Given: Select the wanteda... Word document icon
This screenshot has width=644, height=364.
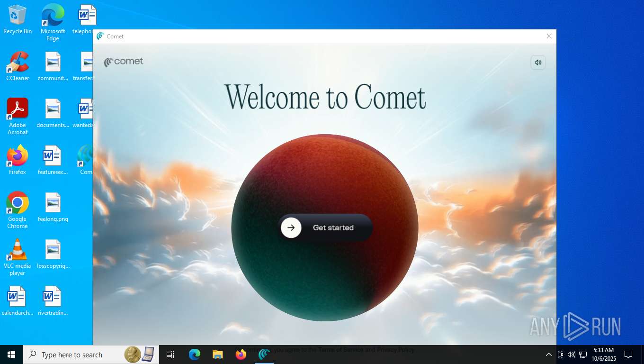Looking at the screenshot, I should (83, 113).
